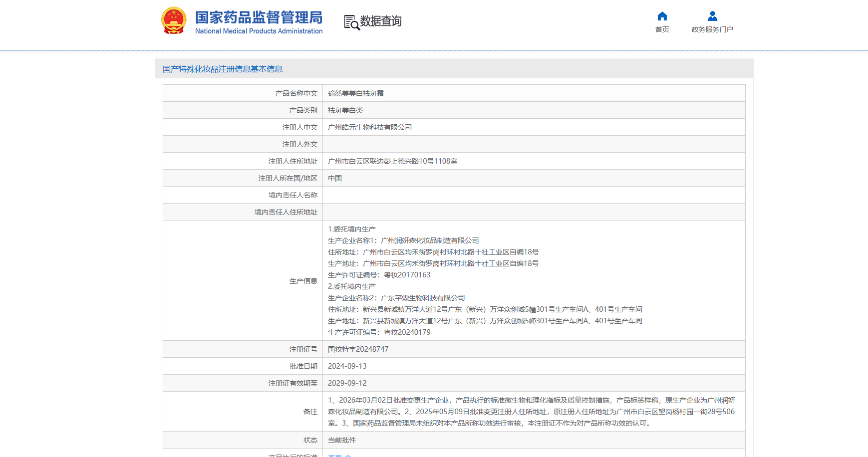Click the 状态 label cell
Viewport: 868px width, 457px height.
[243, 440]
